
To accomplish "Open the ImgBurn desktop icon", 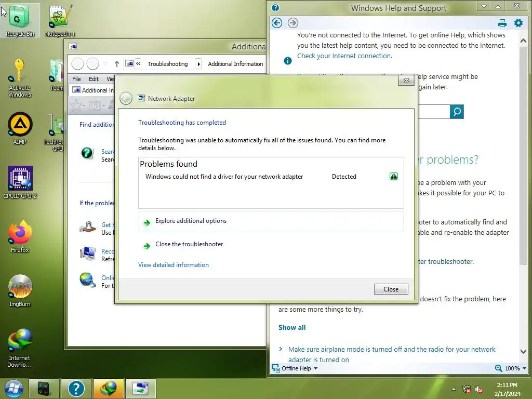I will (20, 291).
